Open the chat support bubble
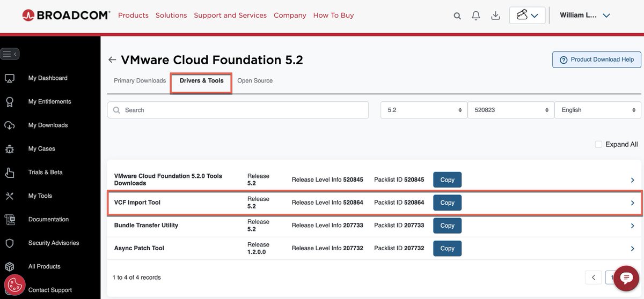The image size is (644, 299). [626, 278]
